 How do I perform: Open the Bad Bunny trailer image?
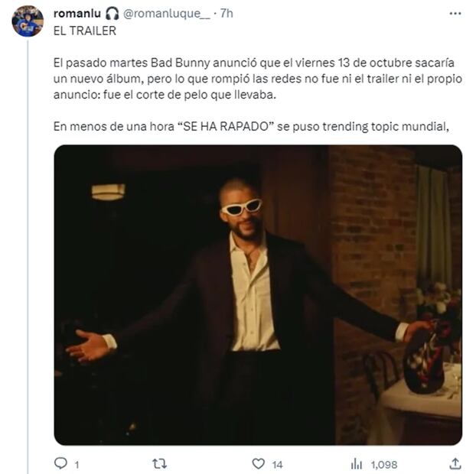[258, 294]
